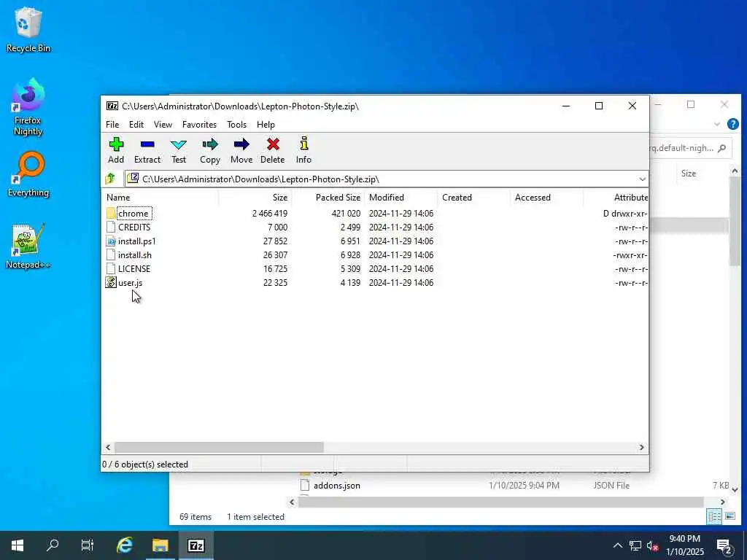The height and width of the screenshot is (560, 747).
Task: Click the network tray icon
Action: pyautogui.click(x=635, y=545)
